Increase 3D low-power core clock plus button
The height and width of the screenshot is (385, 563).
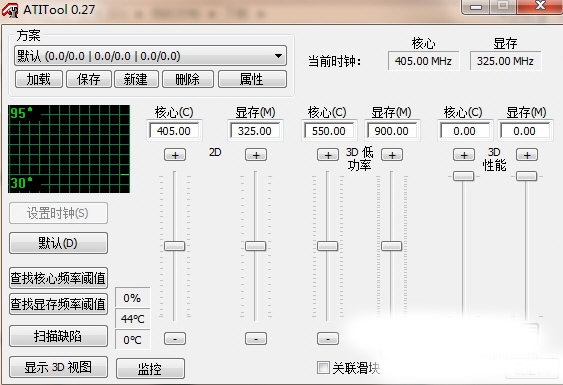coord(328,155)
